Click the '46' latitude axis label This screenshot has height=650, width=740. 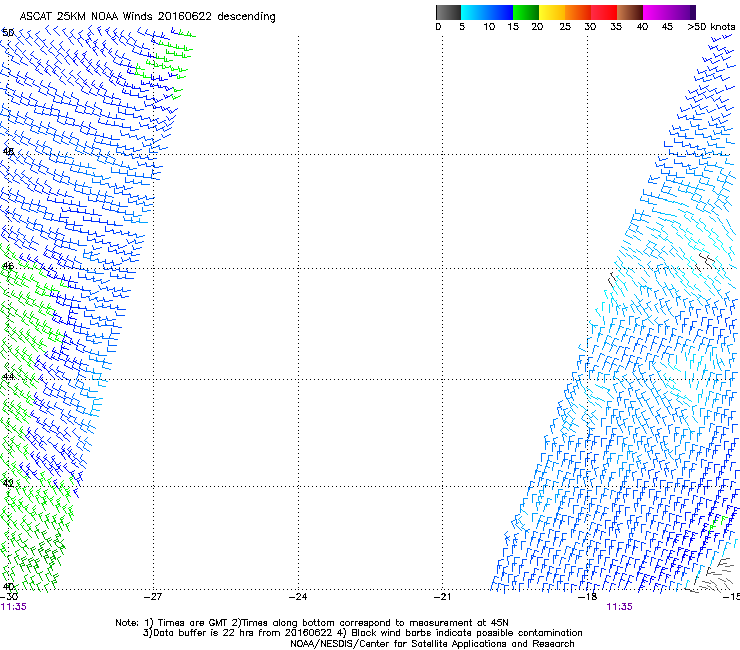click(8, 266)
